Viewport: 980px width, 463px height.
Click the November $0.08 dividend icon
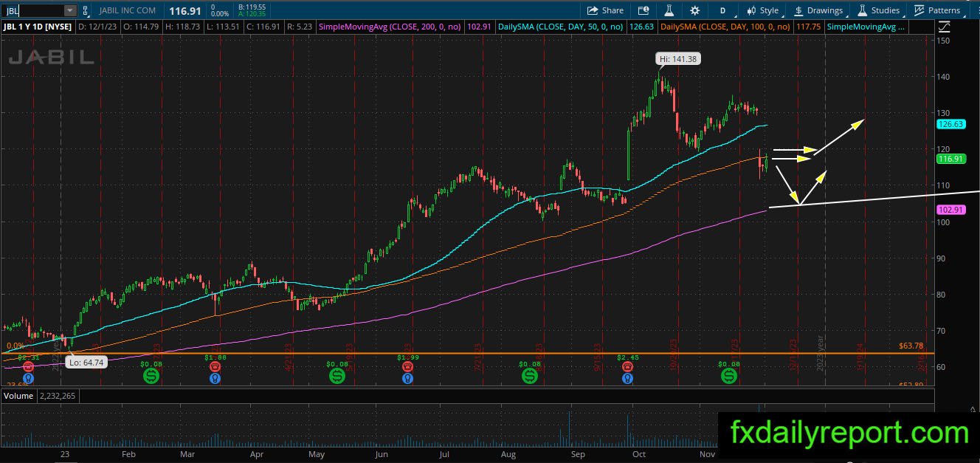tap(729, 376)
